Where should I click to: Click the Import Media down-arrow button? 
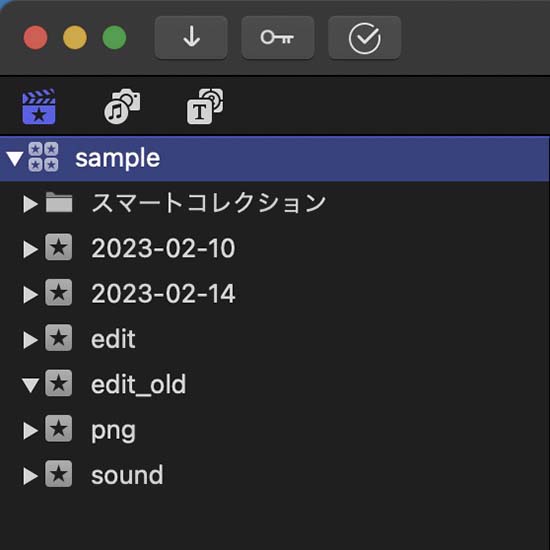191,38
